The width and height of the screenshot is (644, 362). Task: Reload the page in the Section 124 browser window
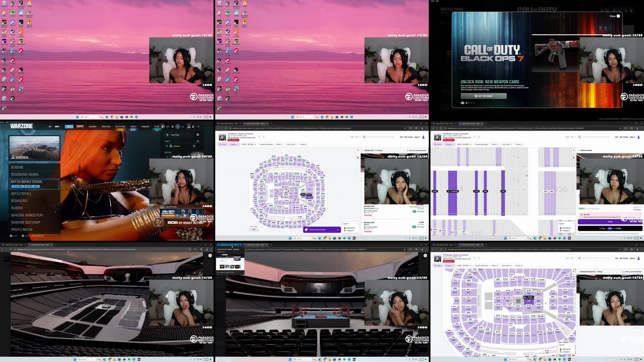pos(226,128)
